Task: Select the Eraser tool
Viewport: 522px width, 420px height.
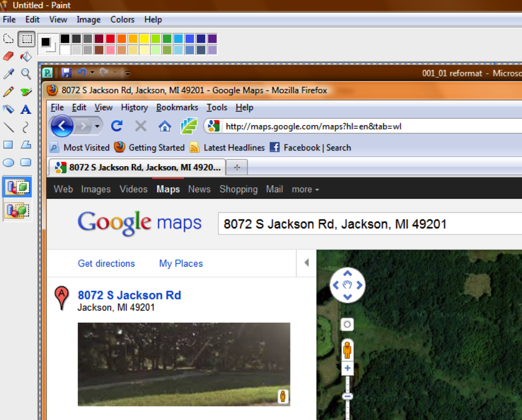Action: click(x=8, y=56)
